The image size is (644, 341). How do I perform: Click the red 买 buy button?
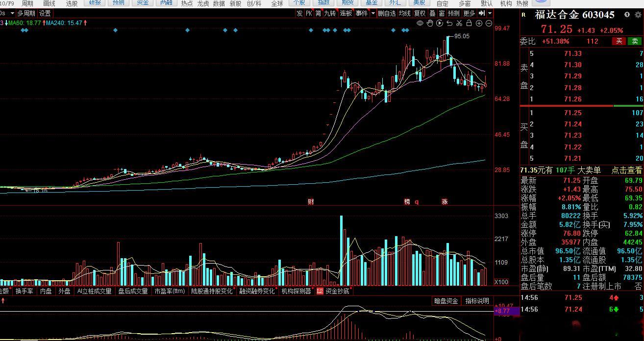click(619, 41)
